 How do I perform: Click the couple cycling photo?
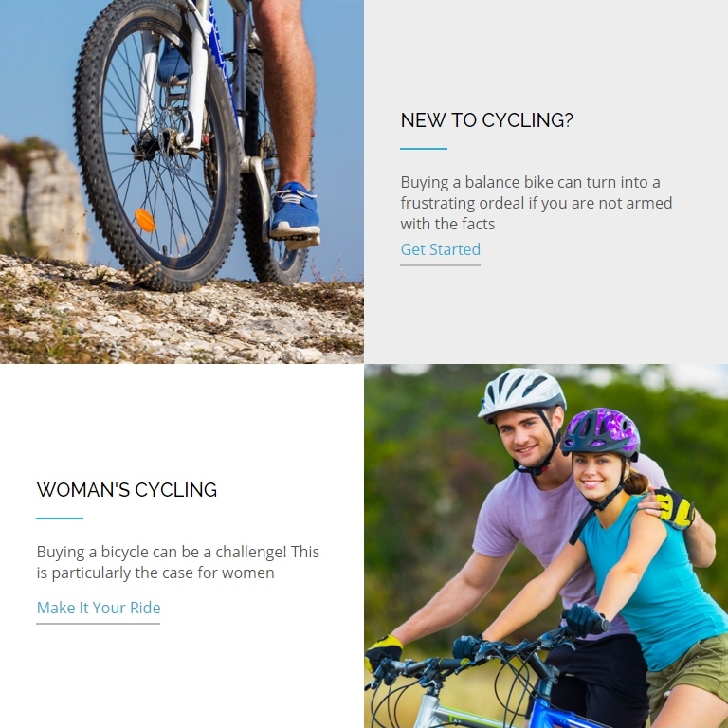(x=546, y=546)
